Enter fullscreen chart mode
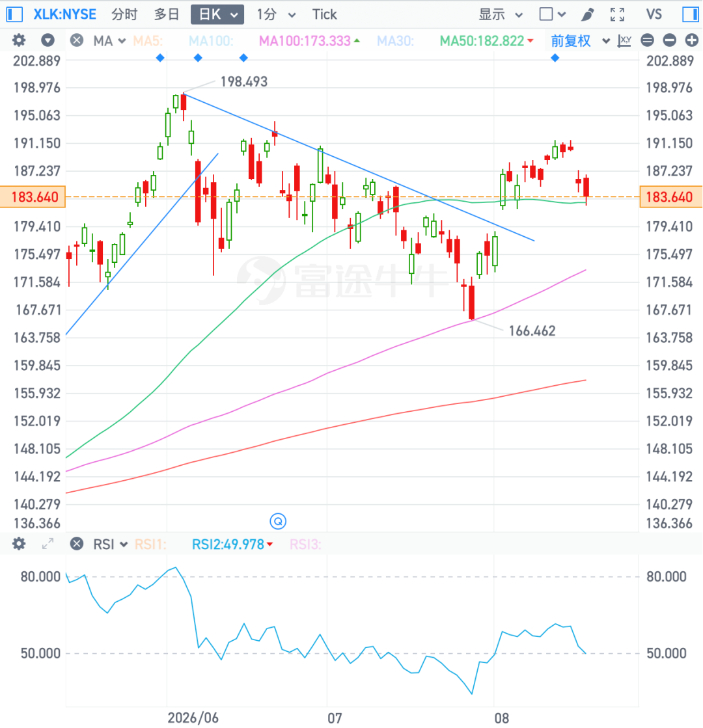The height and width of the screenshot is (728, 703). pyautogui.click(x=618, y=14)
